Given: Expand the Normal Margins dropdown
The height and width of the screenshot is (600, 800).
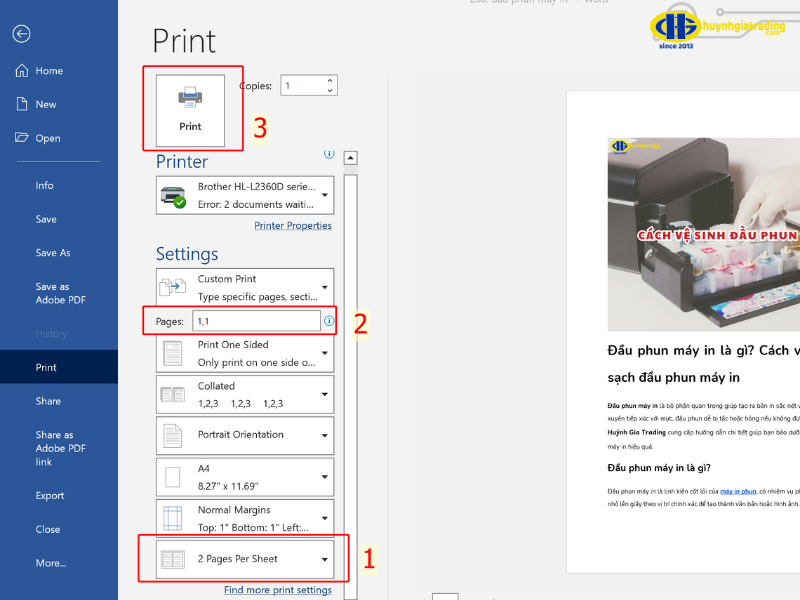Looking at the screenshot, I should point(324,517).
